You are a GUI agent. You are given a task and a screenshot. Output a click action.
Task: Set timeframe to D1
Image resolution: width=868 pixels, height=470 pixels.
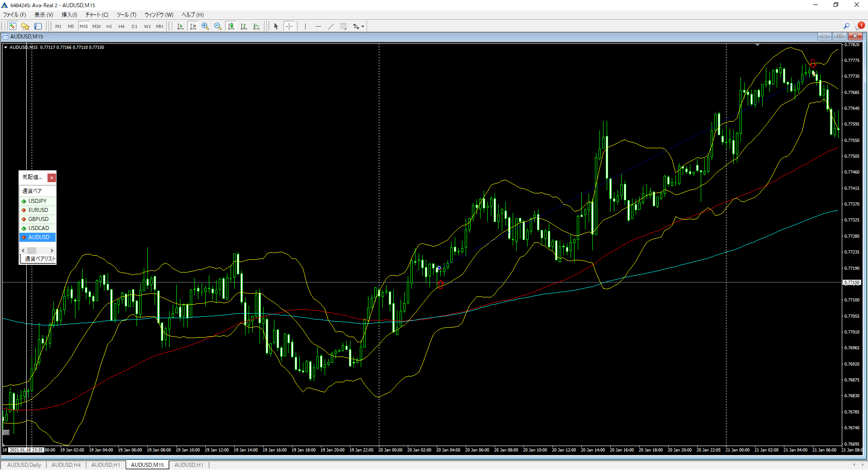pos(134,26)
